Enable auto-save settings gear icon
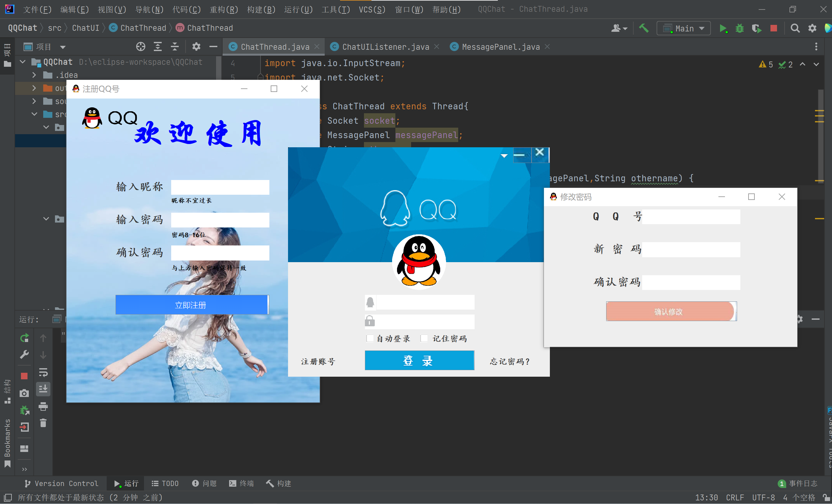The width and height of the screenshot is (832, 504). coord(811,28)
